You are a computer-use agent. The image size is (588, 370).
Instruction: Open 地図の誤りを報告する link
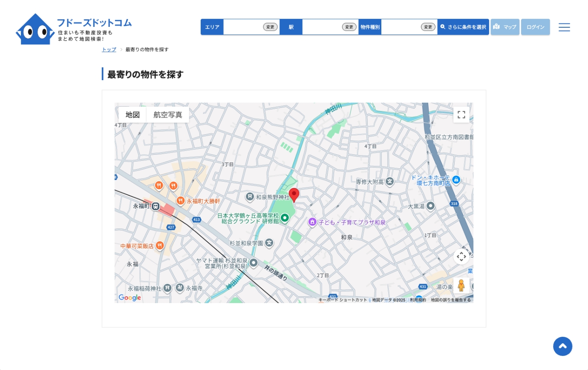[450, 300]
